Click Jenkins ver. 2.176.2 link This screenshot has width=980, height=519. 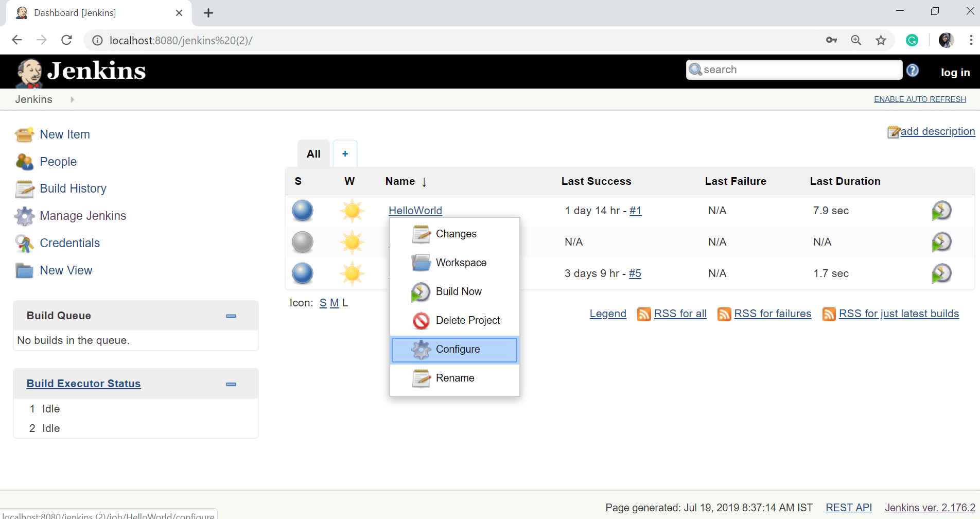930,508
